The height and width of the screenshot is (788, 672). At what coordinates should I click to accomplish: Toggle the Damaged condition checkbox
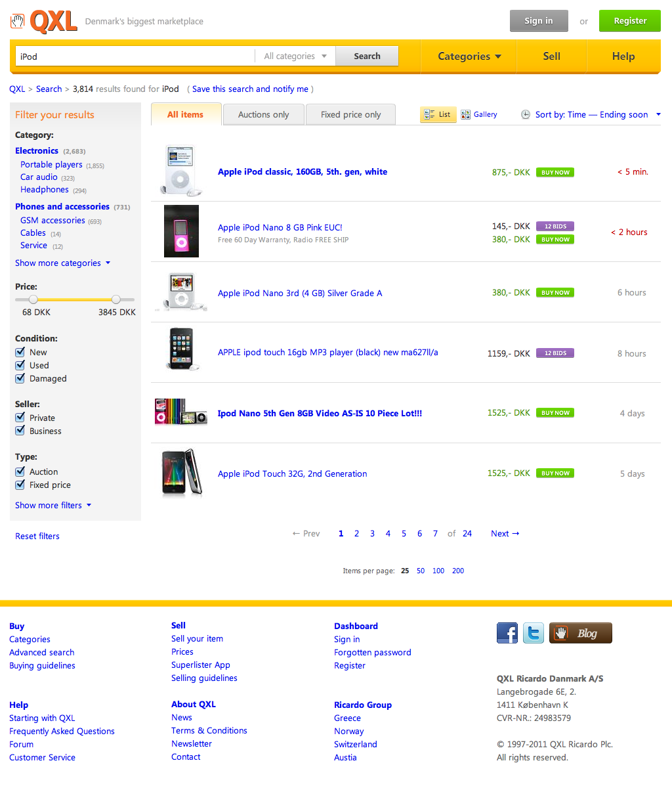20,378
